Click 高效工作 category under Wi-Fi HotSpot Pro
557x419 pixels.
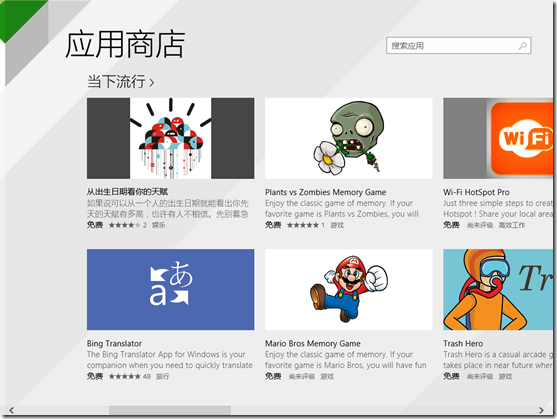512,225
